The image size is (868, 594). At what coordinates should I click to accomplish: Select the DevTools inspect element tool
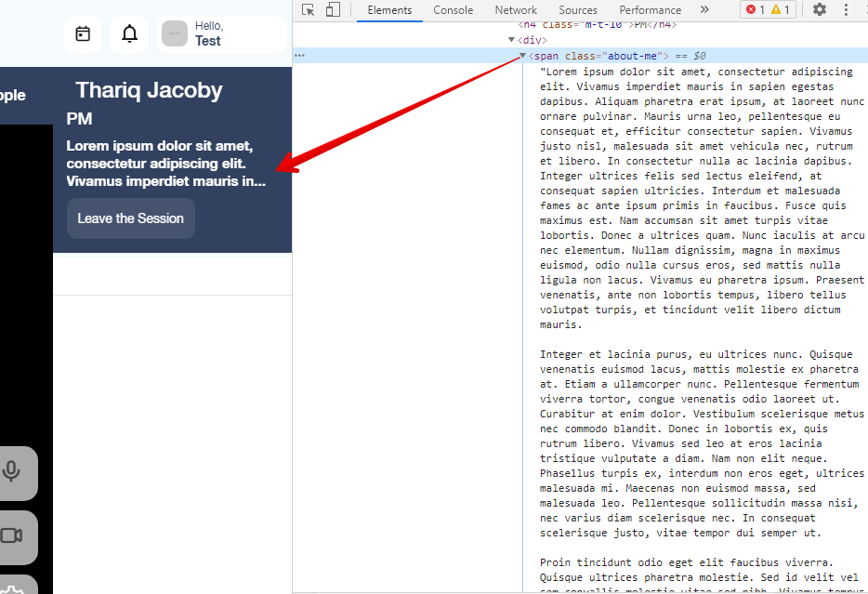(309, 10)
